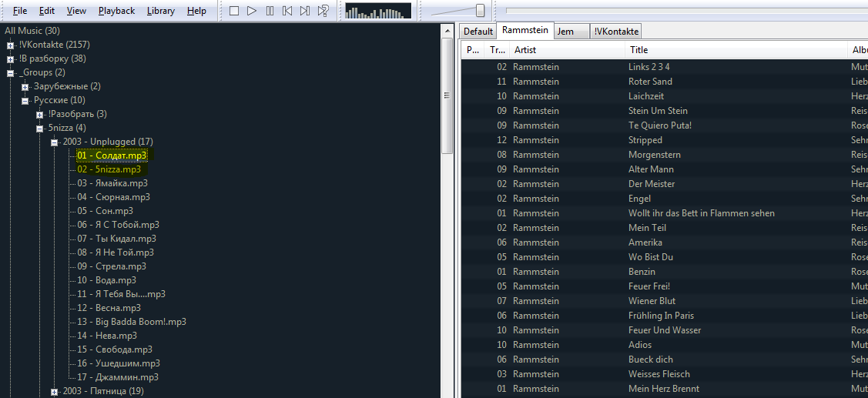Select 06 - Я С Тобой.mp3 file

(x=119, y=225)
